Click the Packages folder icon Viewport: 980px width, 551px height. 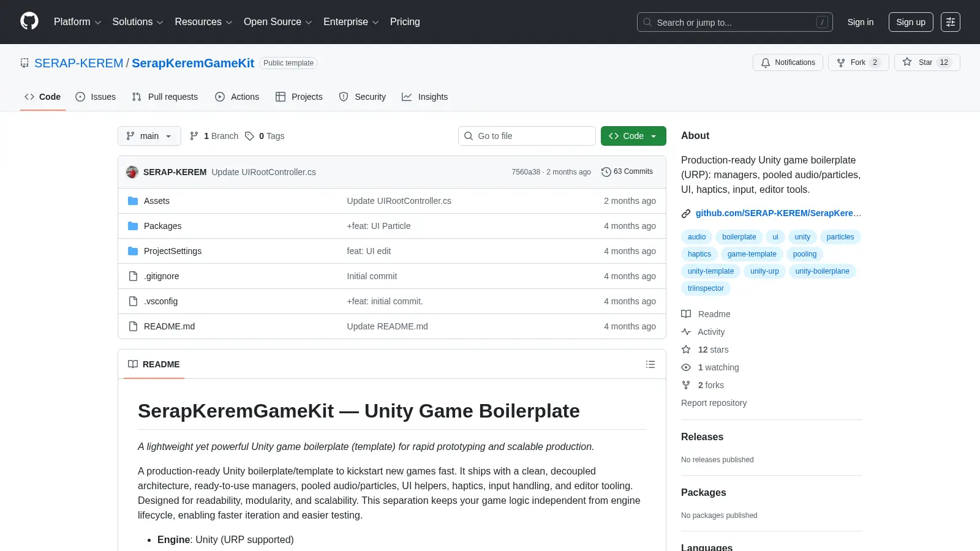133,226
